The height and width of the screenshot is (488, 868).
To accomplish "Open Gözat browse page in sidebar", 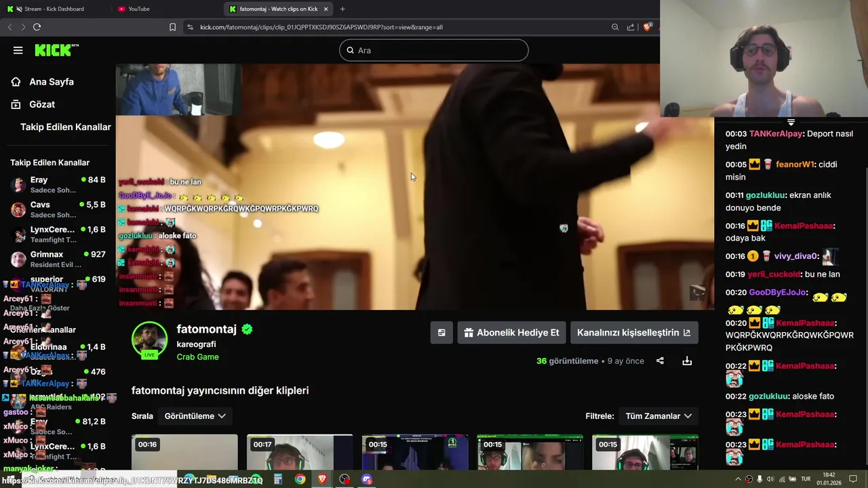I will (x=42, y=104).
